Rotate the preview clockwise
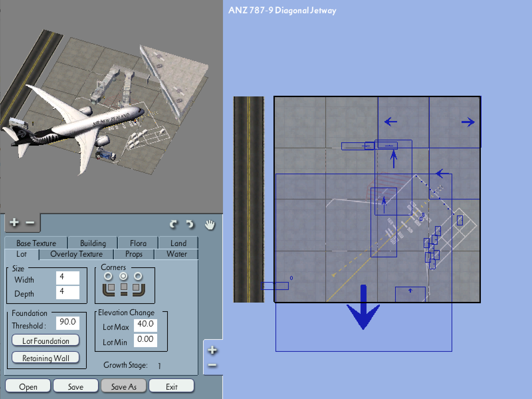Viewport: 532px width, 399px height. coord(190,224)
